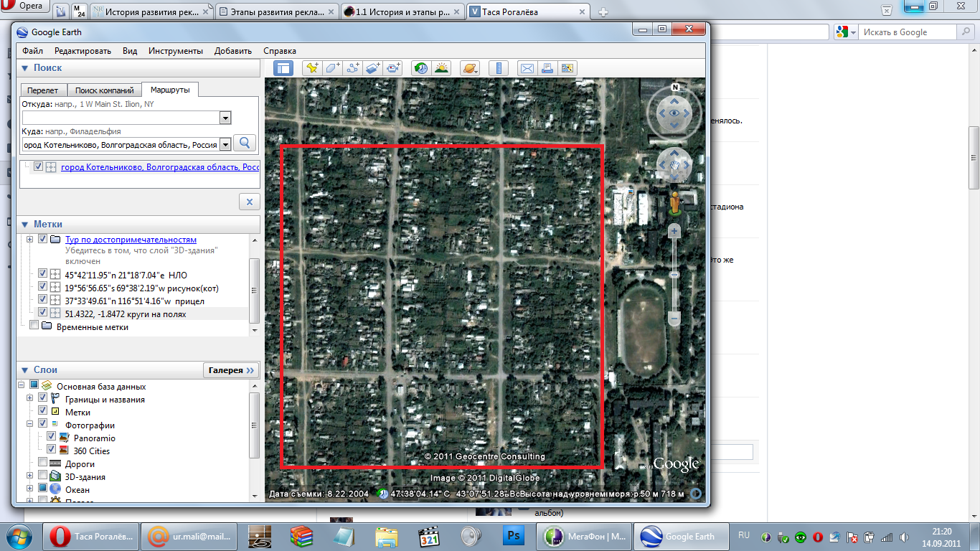Switch to the Перелет tab
The height and width of the screenshot is (551, 980).
tap(43, 90)
